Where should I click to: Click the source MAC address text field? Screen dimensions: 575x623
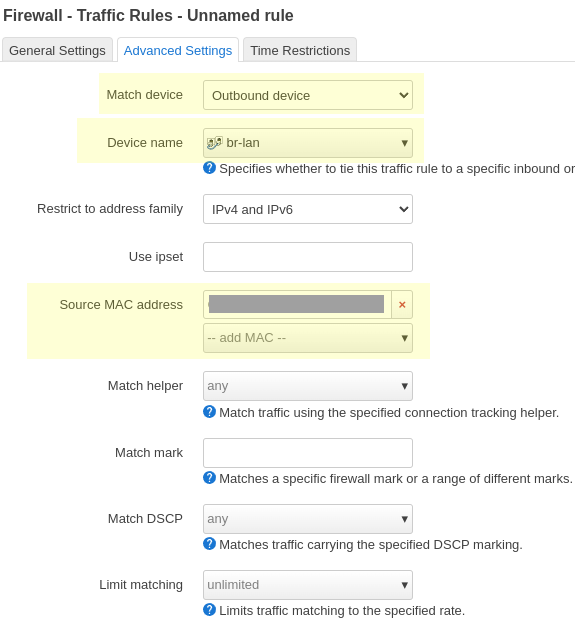(x=297, y=305)
